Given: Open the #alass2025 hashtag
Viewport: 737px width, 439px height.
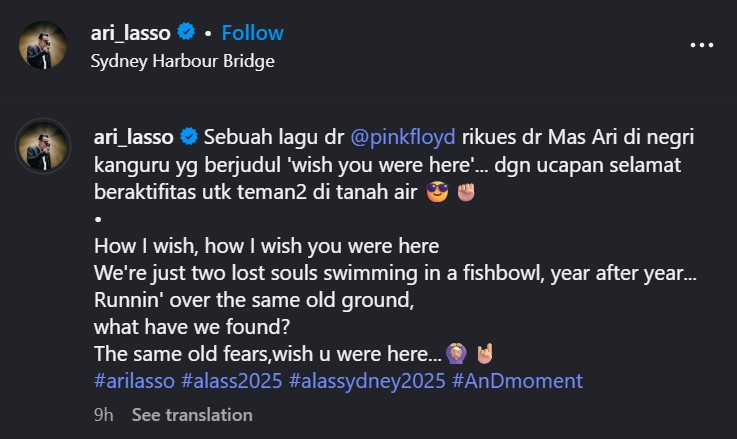Looking at the screenshot, I should click(x=233, y=381).
